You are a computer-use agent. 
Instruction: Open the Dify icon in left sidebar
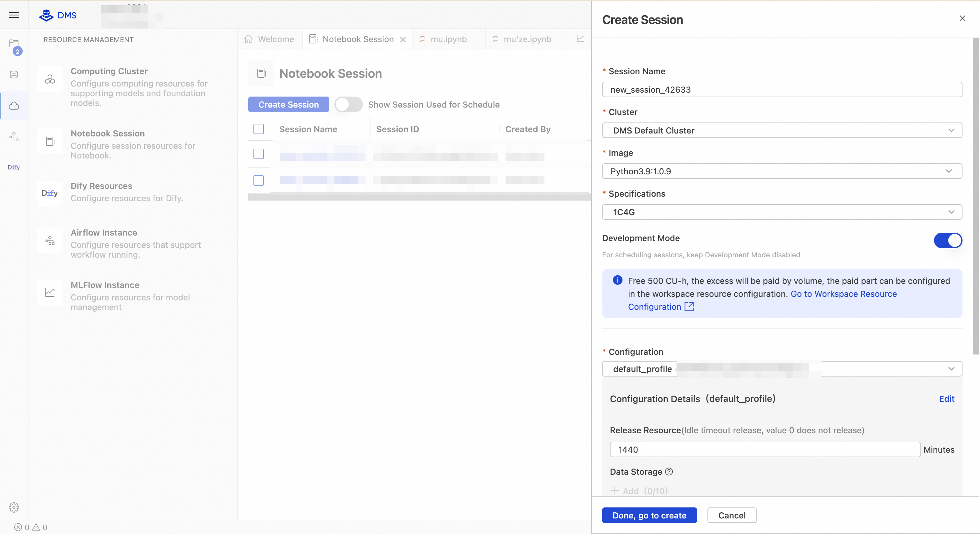[x=14, y=167]
